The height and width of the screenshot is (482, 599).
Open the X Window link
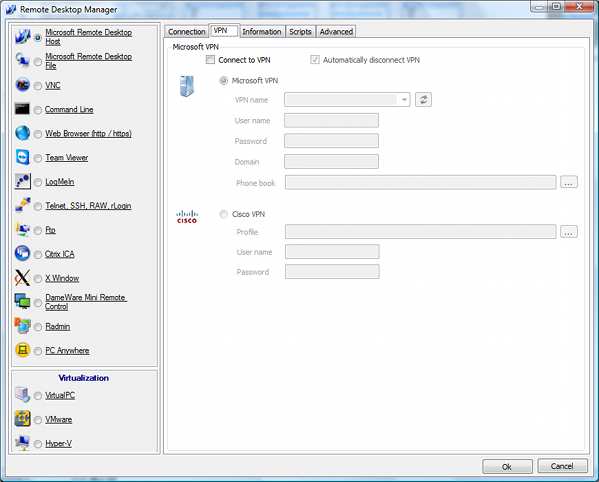(x=62, y=278)
